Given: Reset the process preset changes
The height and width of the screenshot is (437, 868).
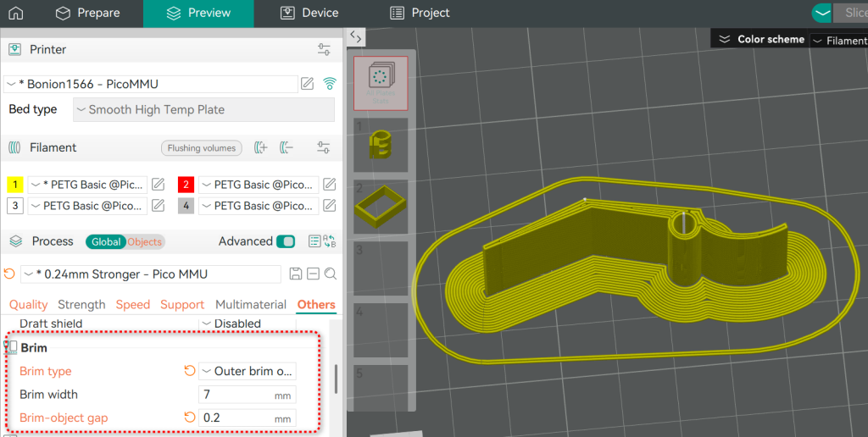Looking at the screenshot, I should [x=9, y=274].
